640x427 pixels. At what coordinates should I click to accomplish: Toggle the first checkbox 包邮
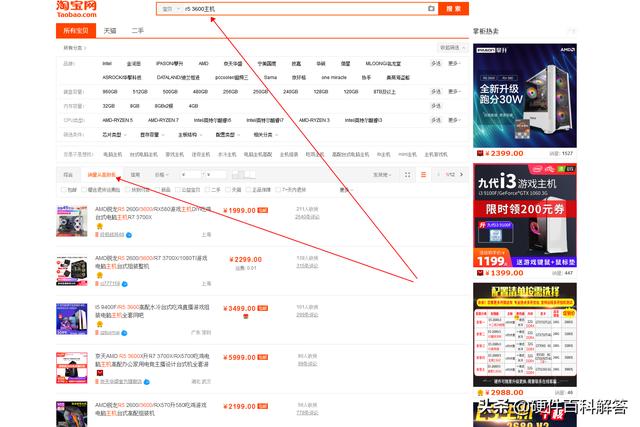64,190
